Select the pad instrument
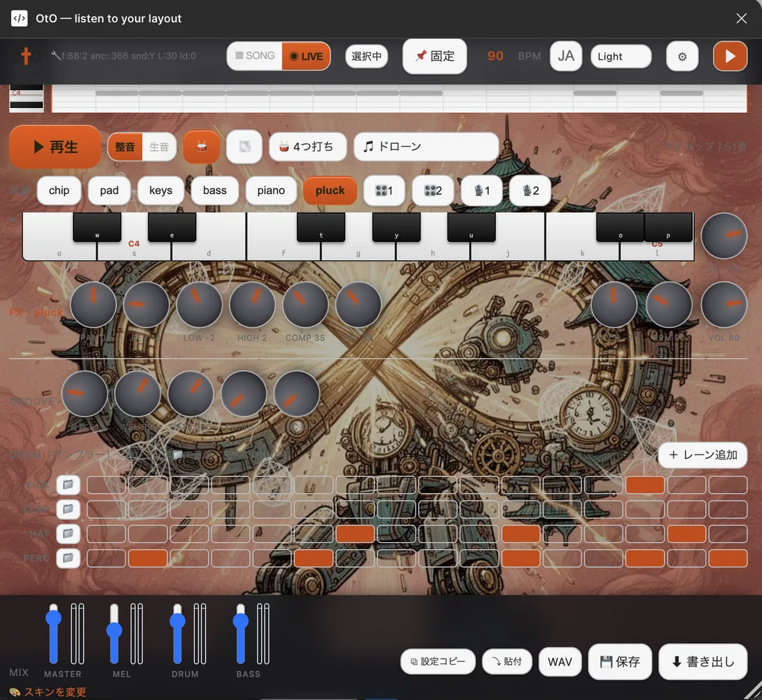The width and height of the screenshot is (762, 700). click(x=109, y=190)
